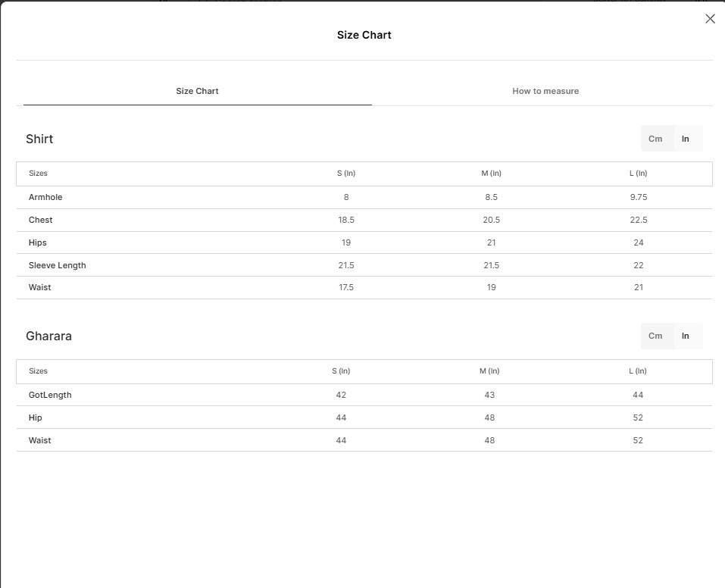Click the S (In) header in Shirt table
The image size is (725, 588).
point(346,173)
